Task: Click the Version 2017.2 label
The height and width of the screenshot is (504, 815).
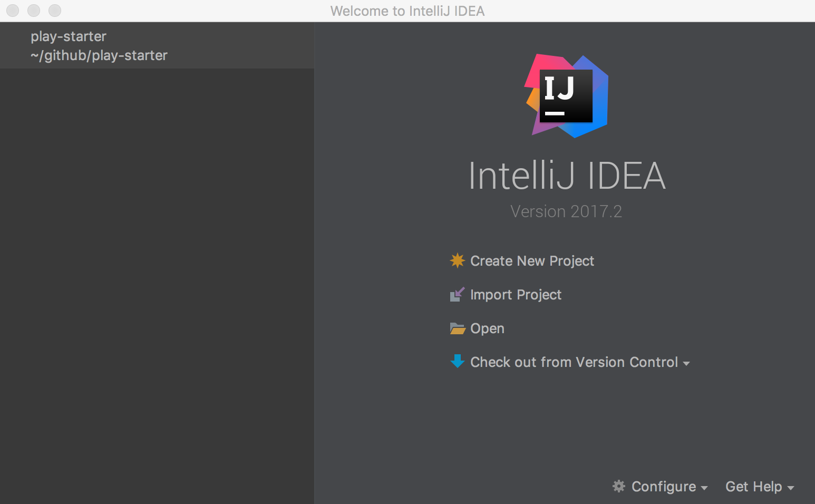Action: coord(566,211)
